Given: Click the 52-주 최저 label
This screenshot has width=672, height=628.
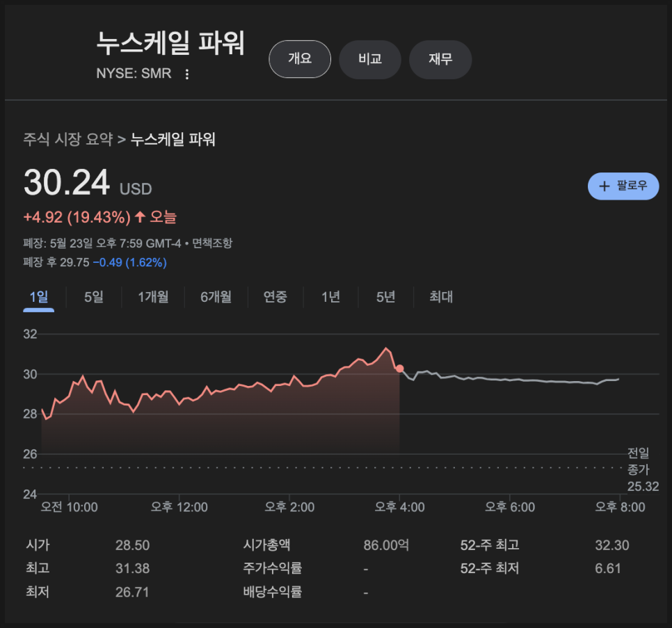Looking at the screenshot, I should click(x=490, y=568).
